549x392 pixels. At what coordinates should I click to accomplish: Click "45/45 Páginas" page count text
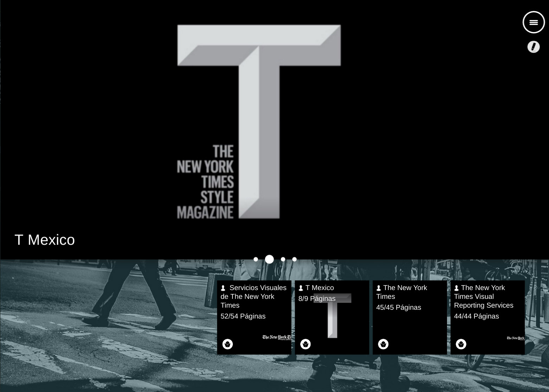tap(398, 307)
